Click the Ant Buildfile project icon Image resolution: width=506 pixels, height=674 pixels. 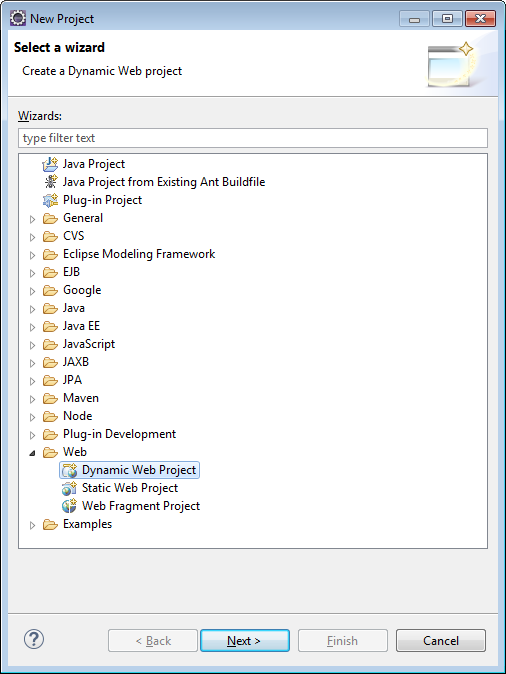pos(50,182)
